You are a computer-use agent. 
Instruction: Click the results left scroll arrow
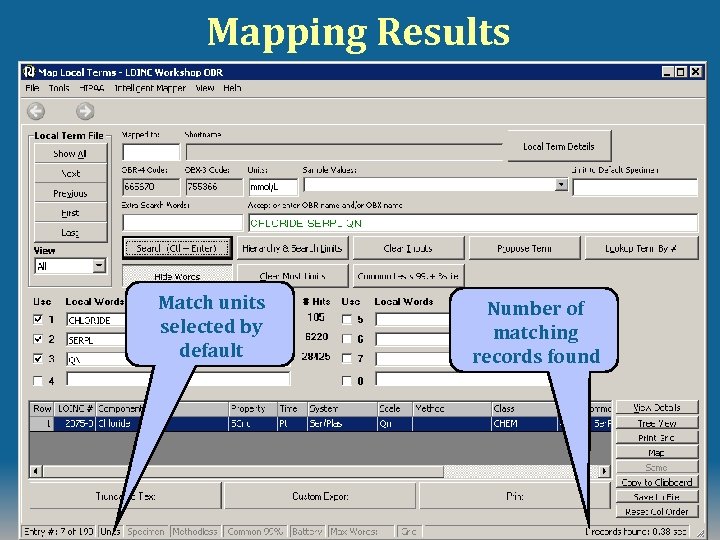click(x=36, y=471)
